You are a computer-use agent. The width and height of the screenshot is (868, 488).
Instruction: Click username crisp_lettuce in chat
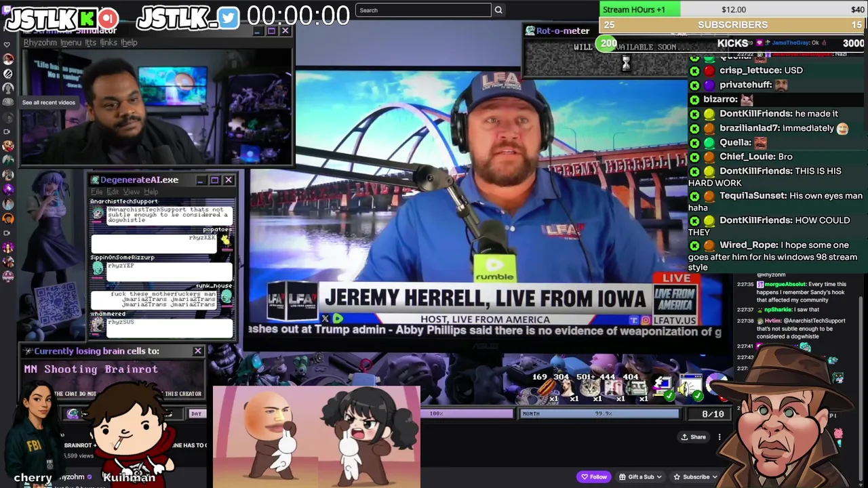coord(749,70)
